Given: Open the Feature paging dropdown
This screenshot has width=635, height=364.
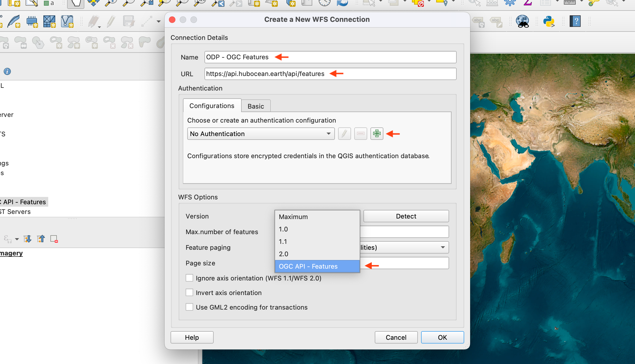Looking at the screenshot, I should [404, 247].
